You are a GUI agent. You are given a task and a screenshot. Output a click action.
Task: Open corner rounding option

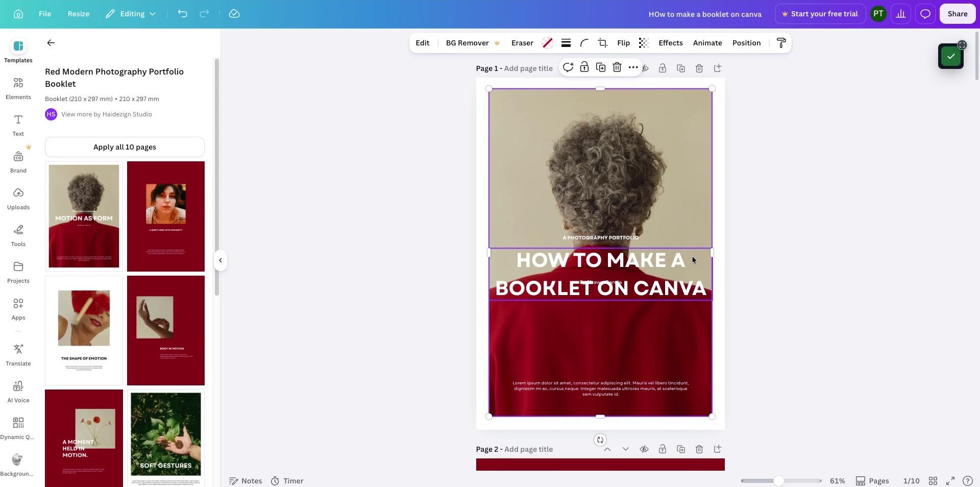point(584,43)
